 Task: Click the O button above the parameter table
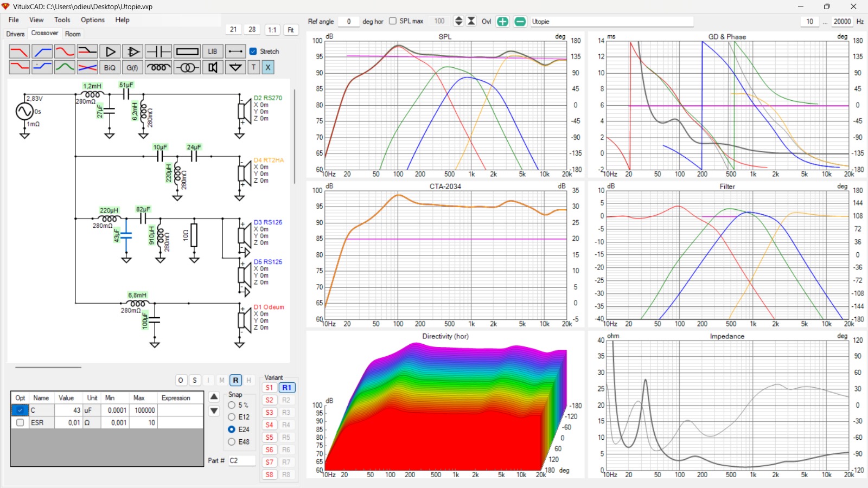(x=181, y=381)
